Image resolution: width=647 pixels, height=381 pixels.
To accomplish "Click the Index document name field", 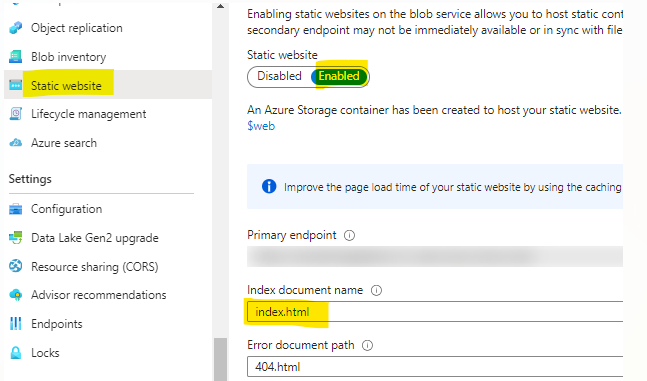I will click(x=435, y=312).
